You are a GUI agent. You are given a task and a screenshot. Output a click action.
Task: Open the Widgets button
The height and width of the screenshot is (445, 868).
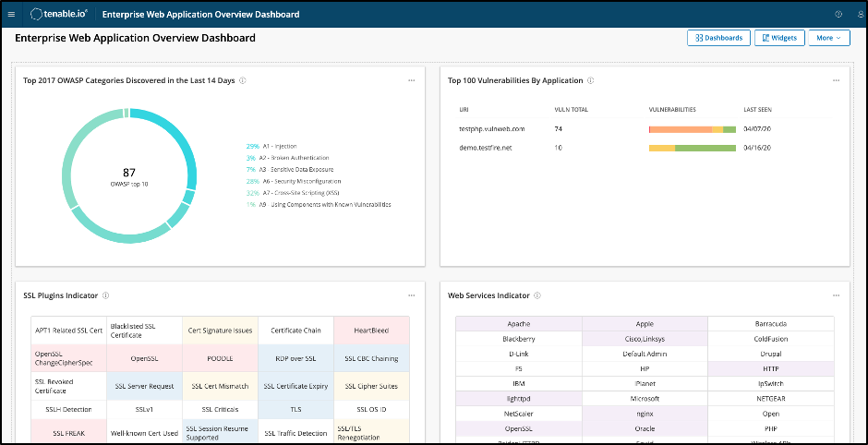pyautogui.click(x=779, y=38)
